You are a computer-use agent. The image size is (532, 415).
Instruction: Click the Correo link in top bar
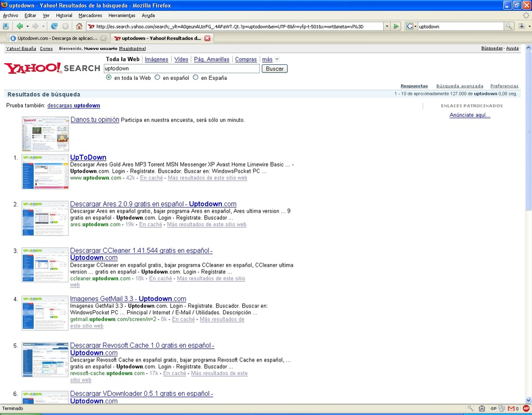[x=46, y=49]
